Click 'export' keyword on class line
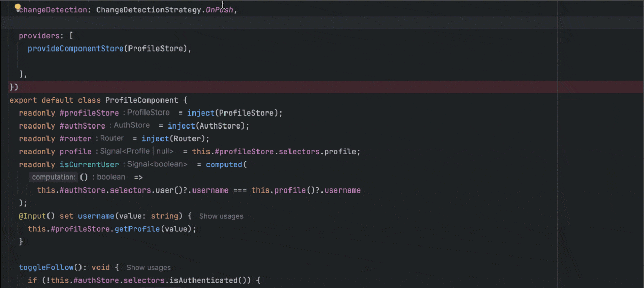Viewport: 644px width, 288px height. (x=23, y=100)
